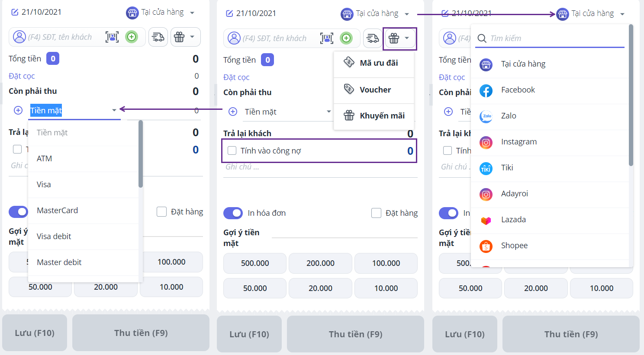
Task: Toggle the In hóa đơn switch
Action: click(233, 213)
